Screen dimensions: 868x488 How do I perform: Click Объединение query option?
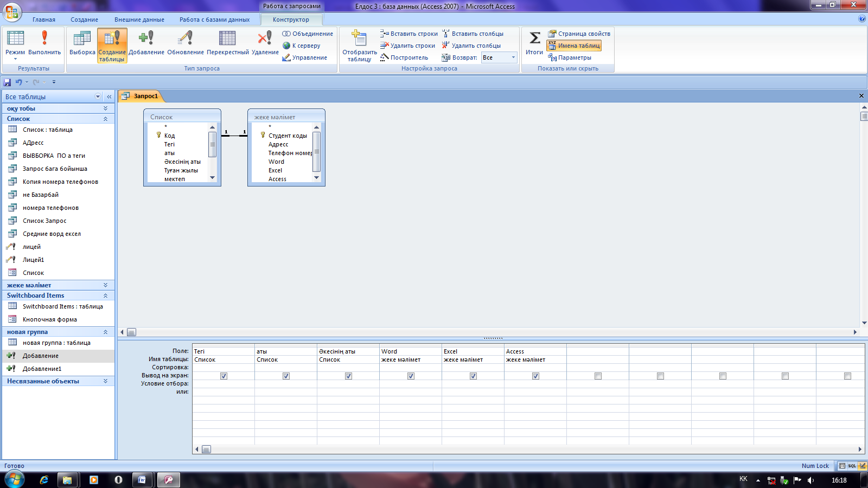pos(308,34)
